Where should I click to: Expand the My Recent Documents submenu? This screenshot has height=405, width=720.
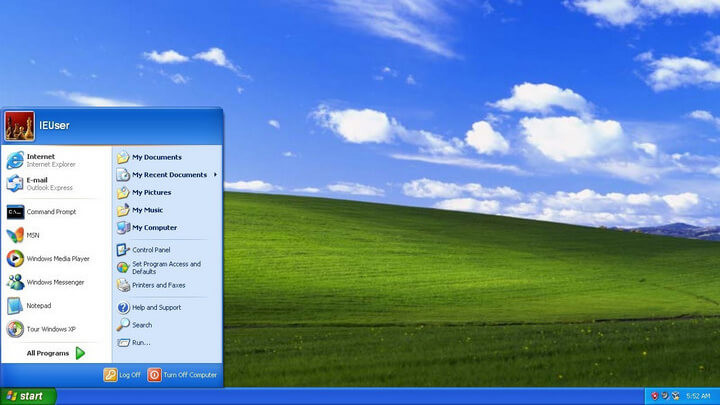click(x=168, y=175)
